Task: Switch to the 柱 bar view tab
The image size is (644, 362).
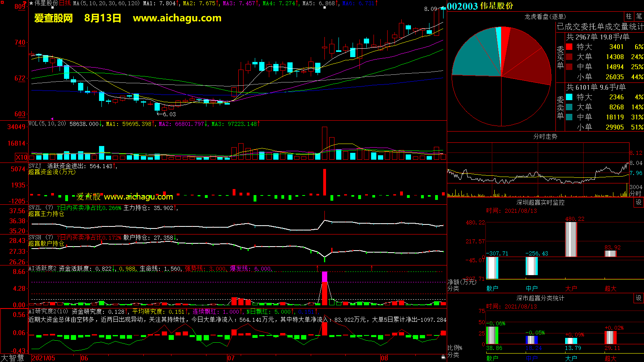Action: click(629, 16)
